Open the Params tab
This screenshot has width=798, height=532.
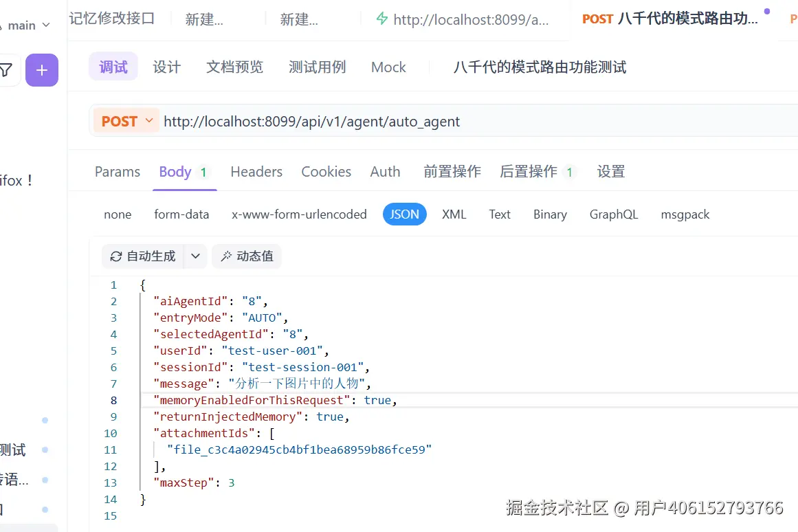pos(117,172)
